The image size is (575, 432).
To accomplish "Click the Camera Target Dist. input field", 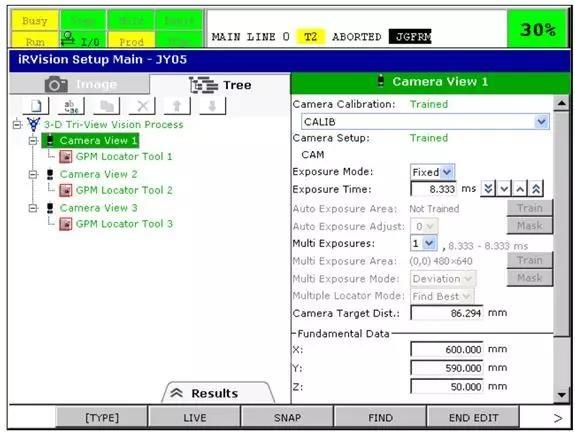I will pos(446,313).
